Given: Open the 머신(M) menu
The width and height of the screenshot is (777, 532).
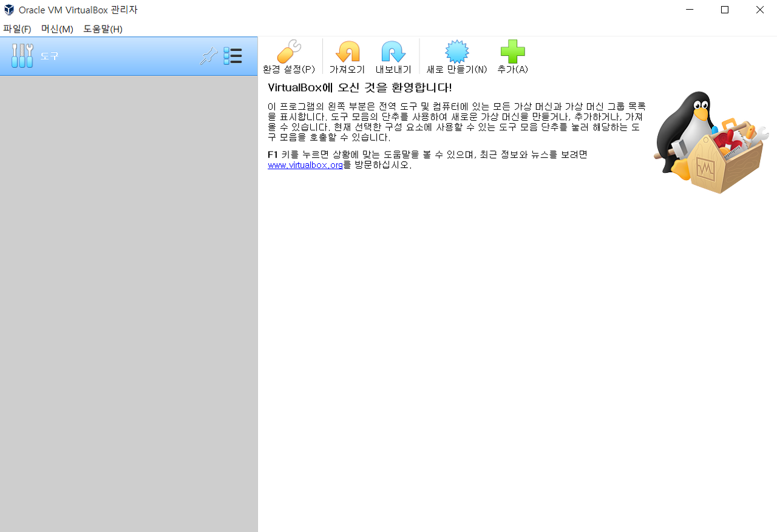Looking at the screenshot, I should pos(57,29).
